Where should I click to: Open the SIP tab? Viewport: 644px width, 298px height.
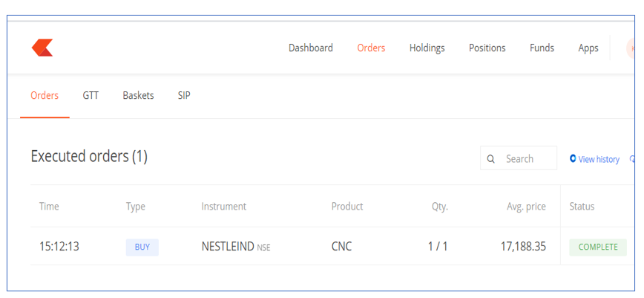click(x=184, y=95)
